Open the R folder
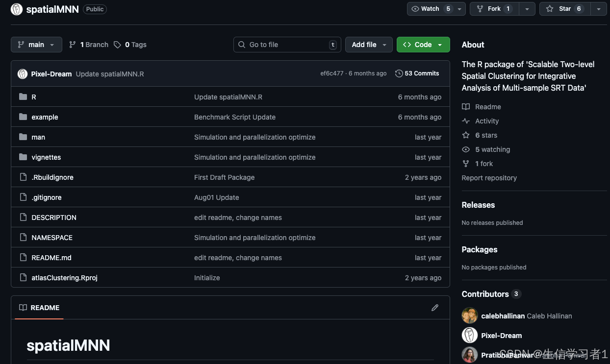Viewport: 610px width, 364px height. pos(34,97)
